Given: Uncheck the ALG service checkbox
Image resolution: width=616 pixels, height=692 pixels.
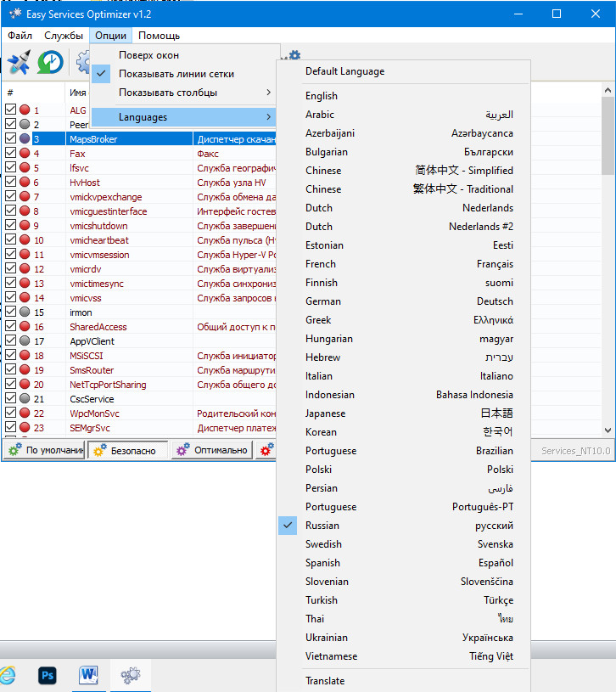Looking at the screenshot, I should coord(10,109).
